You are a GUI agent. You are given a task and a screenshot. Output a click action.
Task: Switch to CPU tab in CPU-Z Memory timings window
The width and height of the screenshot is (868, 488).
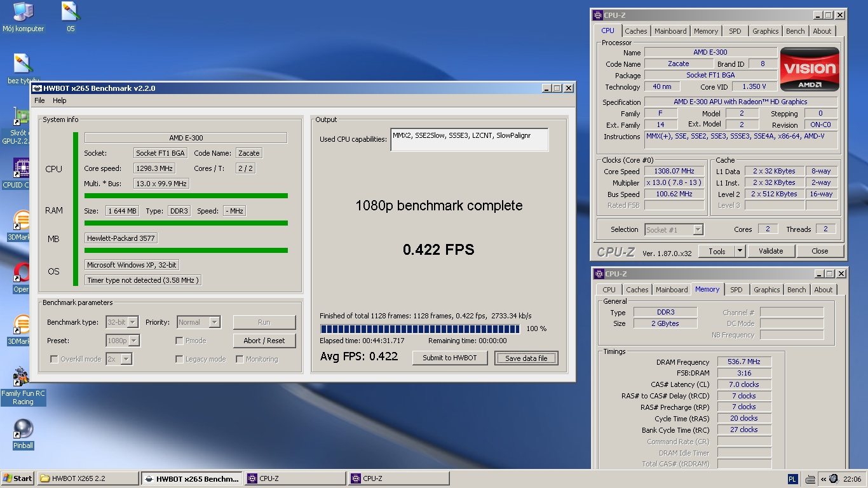pyautogui.click(x=609, y=290)
